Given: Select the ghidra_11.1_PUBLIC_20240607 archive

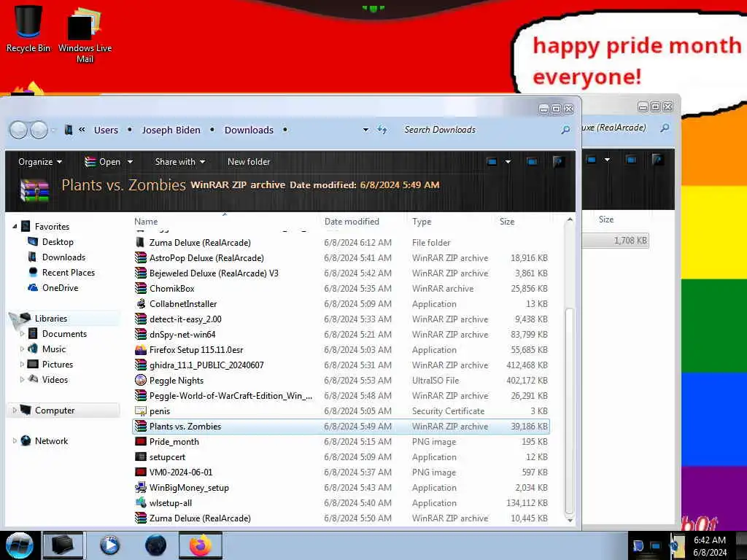Looking at the screenshot, I should [341, 365].
